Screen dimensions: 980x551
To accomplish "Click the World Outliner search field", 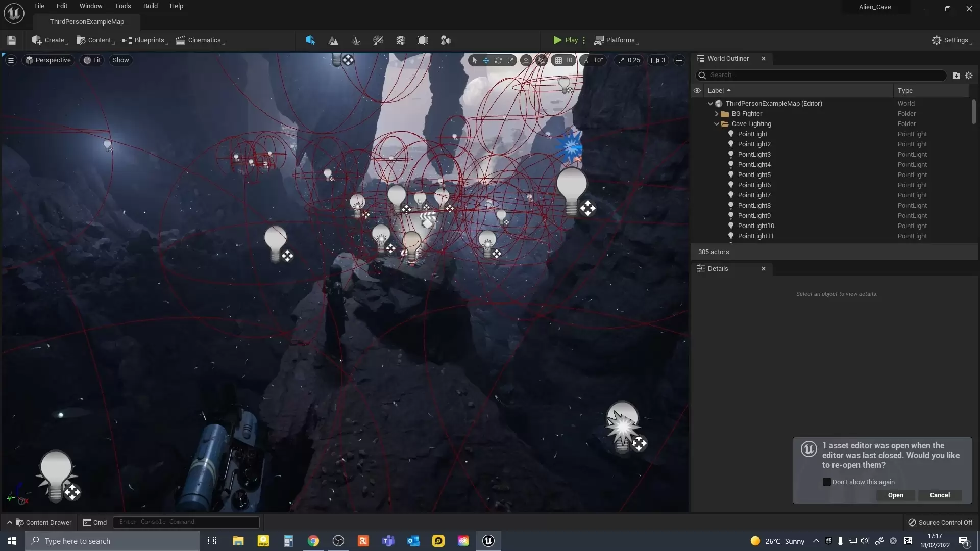I will point(822,75).
